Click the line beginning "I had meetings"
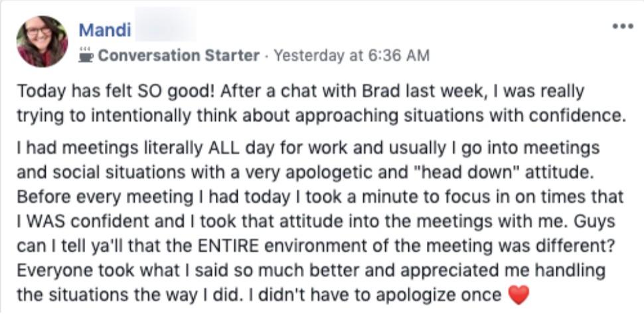This screenshot has width=644, height=315. pos(308,146)
